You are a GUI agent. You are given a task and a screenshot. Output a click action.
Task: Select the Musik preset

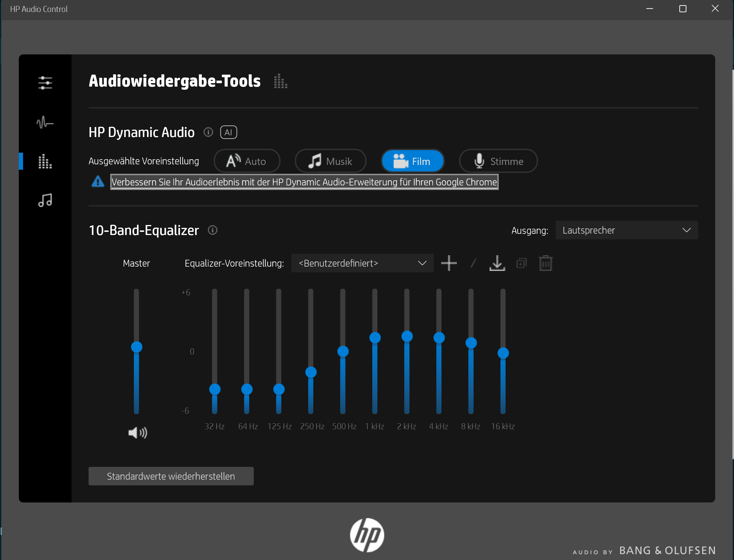[x=330, y=161]
